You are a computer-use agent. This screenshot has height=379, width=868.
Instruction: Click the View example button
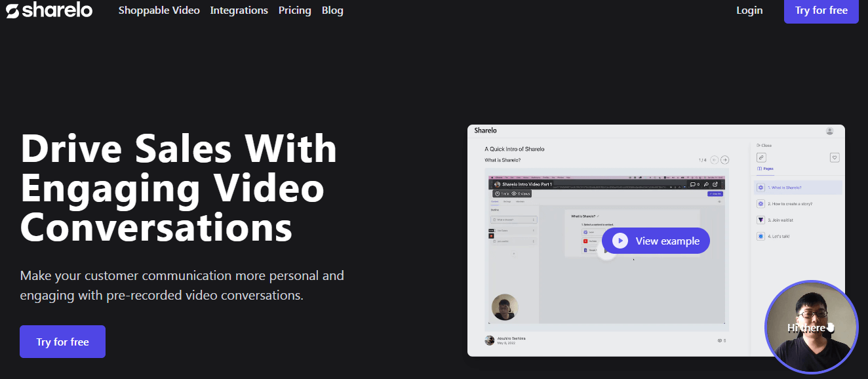pos(656,241)
